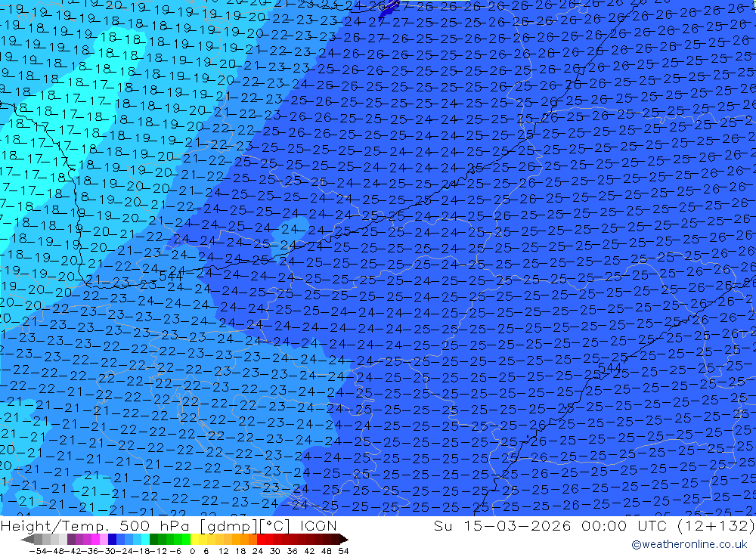This screenshot has width=756, height=554.
Task: Pick the dark navy blue legend swatch
Action: pos(113,539)
